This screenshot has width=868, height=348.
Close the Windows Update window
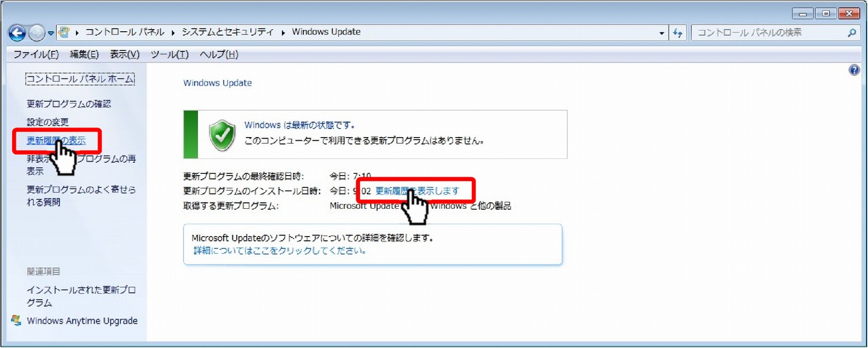click(x=848, y=12)
